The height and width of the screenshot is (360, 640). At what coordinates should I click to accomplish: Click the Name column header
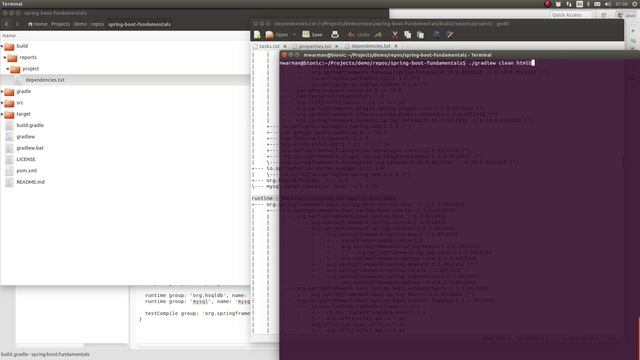coord(125,36)
